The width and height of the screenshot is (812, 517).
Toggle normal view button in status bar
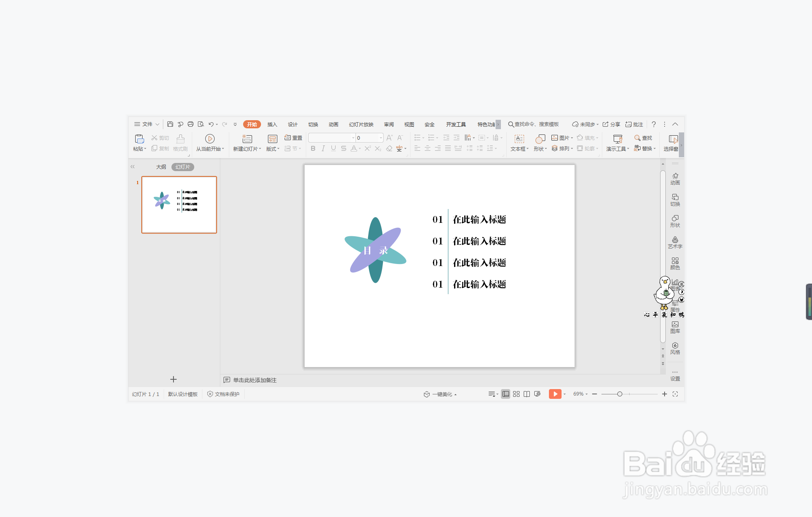[505, 394]
